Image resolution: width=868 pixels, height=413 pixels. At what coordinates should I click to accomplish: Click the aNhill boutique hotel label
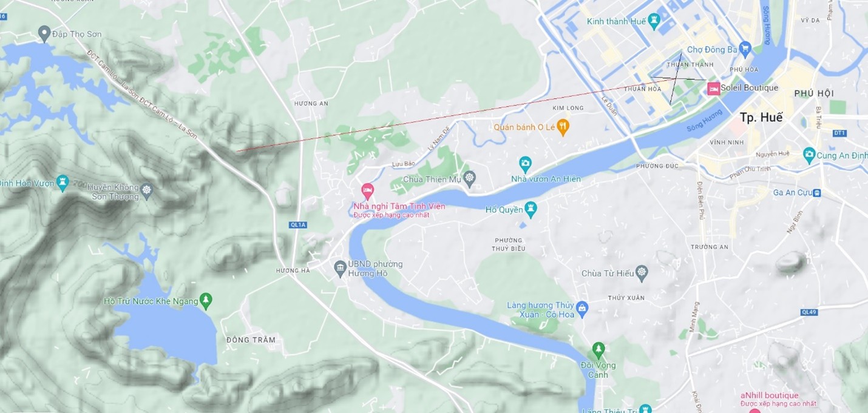pyautogui.click(x=770, y=395)
